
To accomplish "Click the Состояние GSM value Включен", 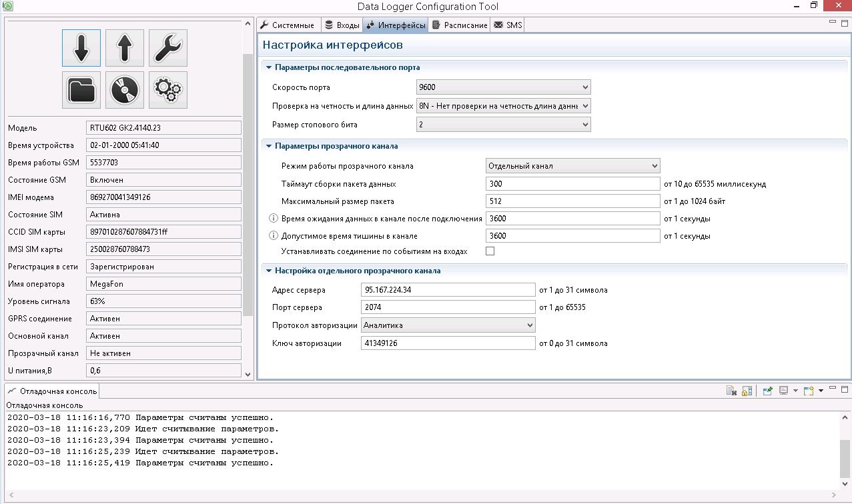I will coord(163,179).
